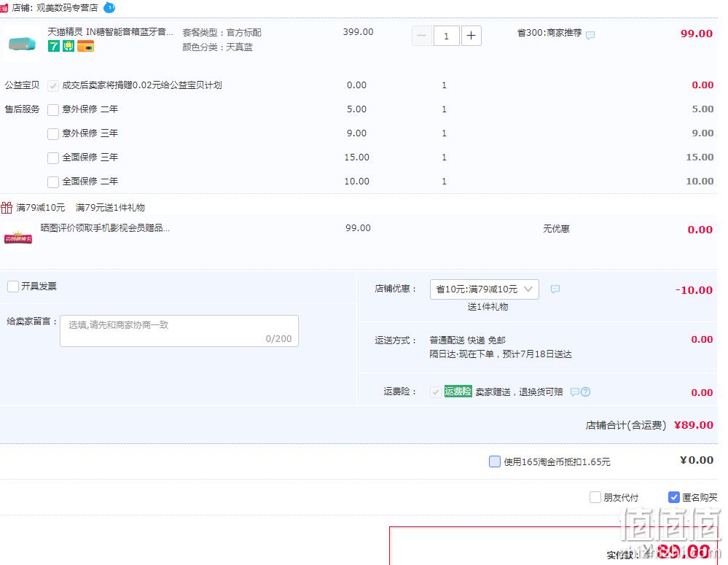Image resolution: width=728 pixels, height=565 pixels.
Task: Click the 普通配送 快递 免邮 shipping text
Action: point(468,340)
